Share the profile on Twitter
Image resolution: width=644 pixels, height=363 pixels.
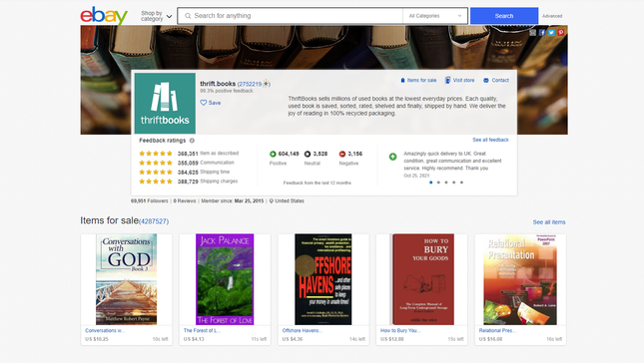pyautogui.click(x=551, y=32)
